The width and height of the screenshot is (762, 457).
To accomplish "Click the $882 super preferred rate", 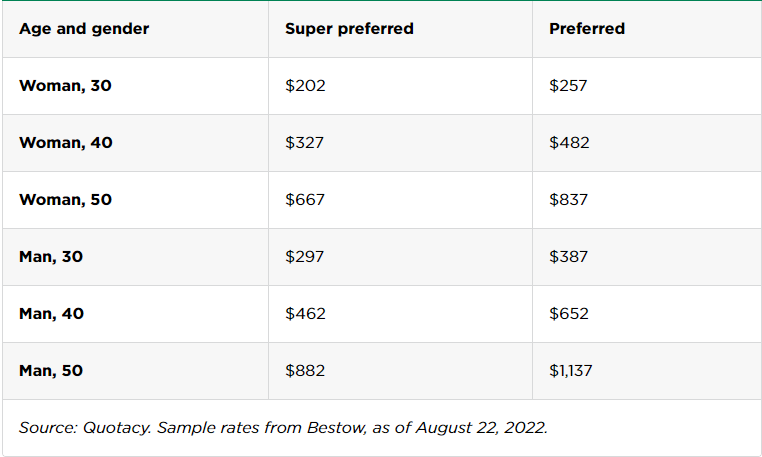I will (305, 371).
